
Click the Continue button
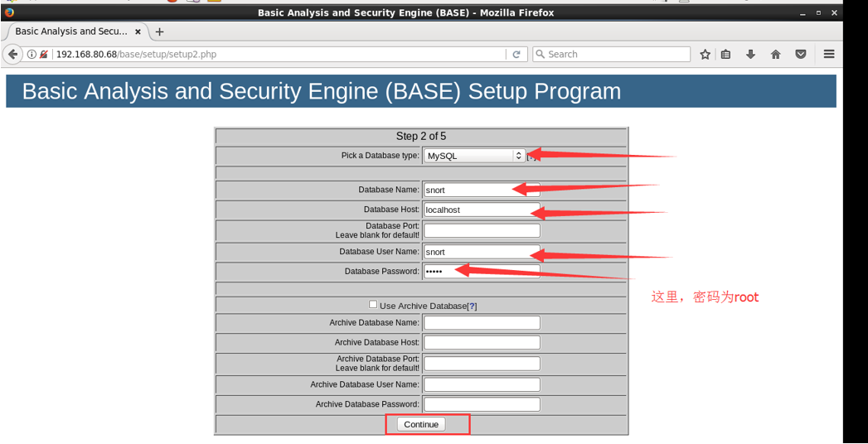(x=420, y=424)
